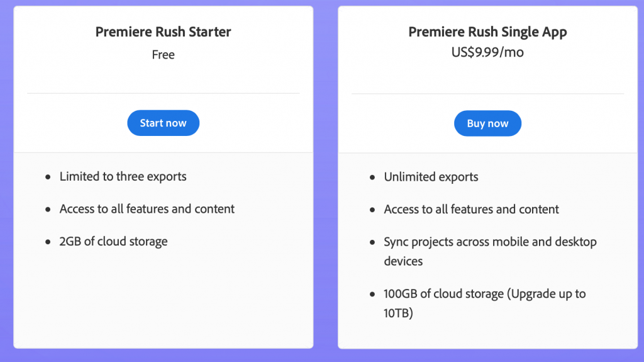The image size is (644, 362).
Task: Click the US$9.99/mo price text
Action: pyautogui.click(x=487, y=52)
